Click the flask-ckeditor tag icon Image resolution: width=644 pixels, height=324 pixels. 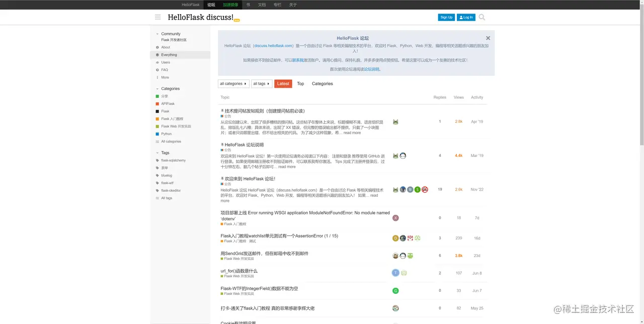pyautogui.click(x=157, y=191)
